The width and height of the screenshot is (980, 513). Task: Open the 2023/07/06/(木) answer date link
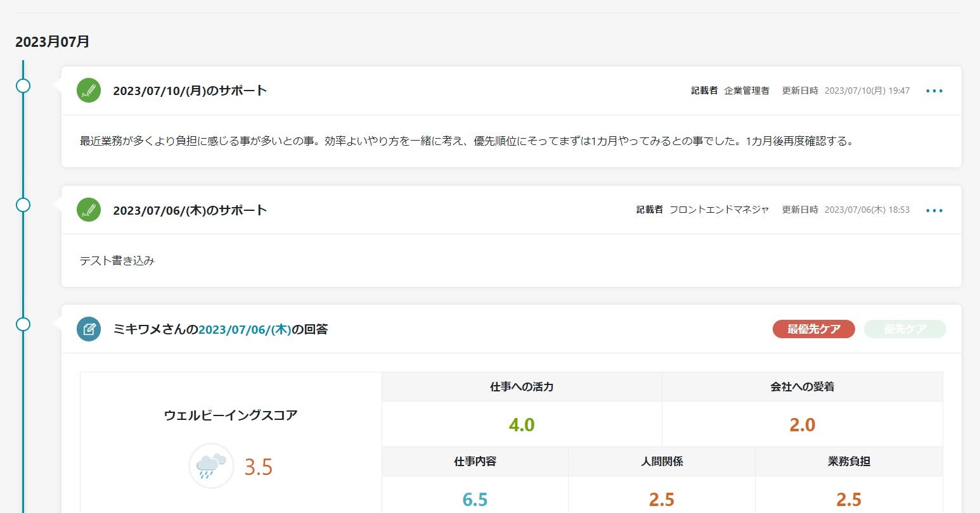[x=245, y=329]
